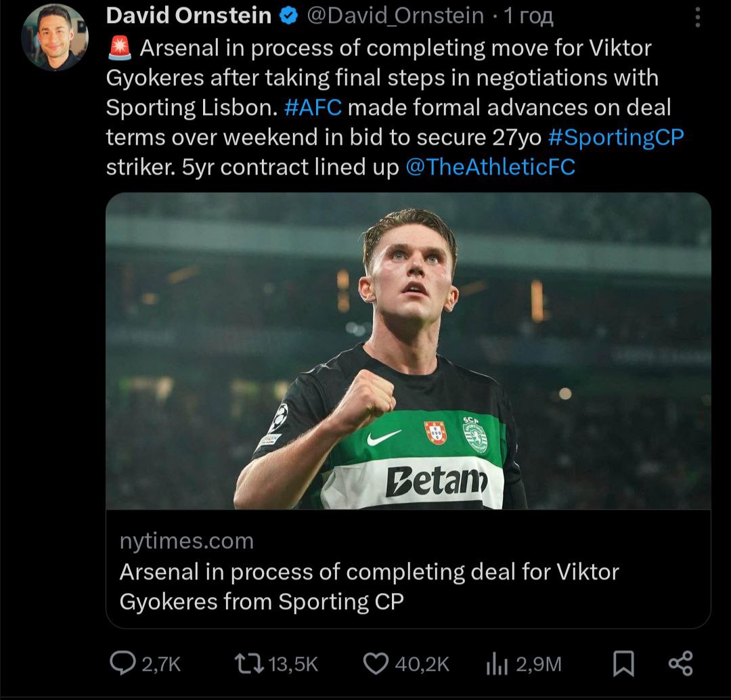This screenshot has height=700, width=731.
Task: Open the David Ornstein display name
Action: 189,16
